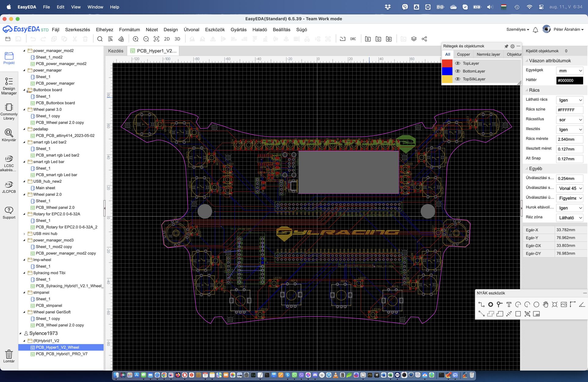Open the Egységek units dropdown
The image size is (588, 382).
click(x=570, y=71)
